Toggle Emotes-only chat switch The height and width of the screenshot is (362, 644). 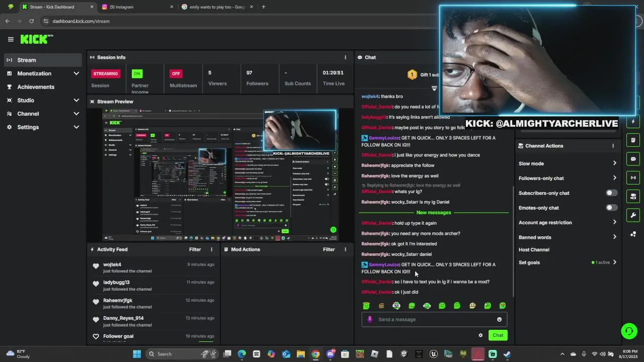611,208
